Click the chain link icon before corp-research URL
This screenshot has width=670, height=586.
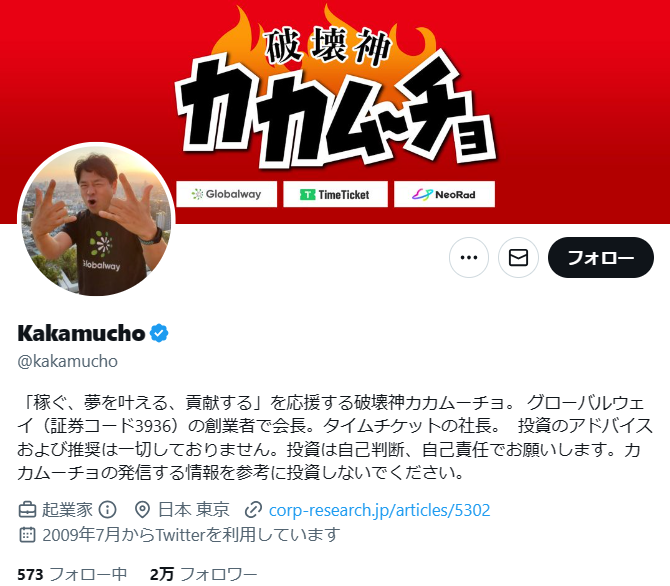click(x=253, y=509)
